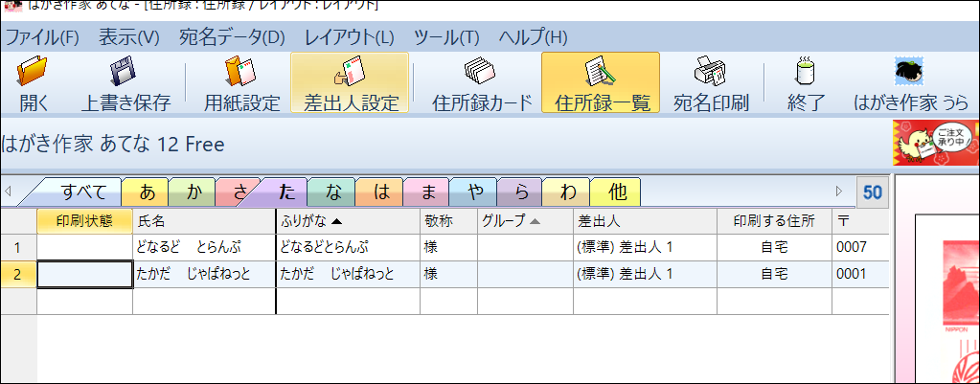Select the や index tab
Image resolution: width=980 pixels, height=384 pixels.
pos(475,192)
